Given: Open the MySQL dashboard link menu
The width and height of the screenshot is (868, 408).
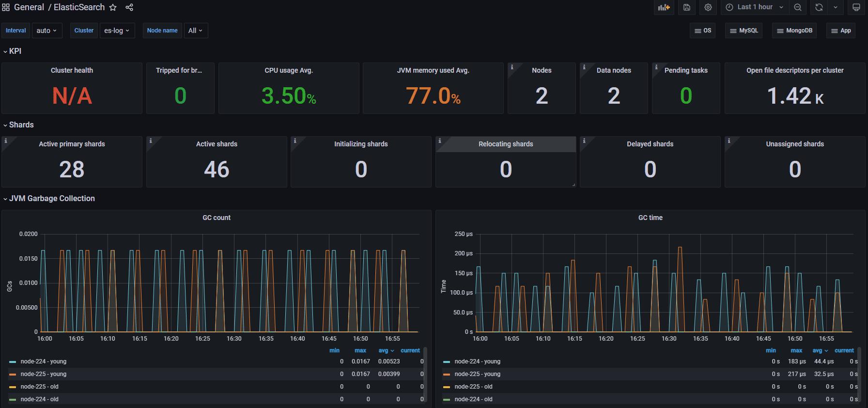Looking at the screenshot, I should point(744,31).
